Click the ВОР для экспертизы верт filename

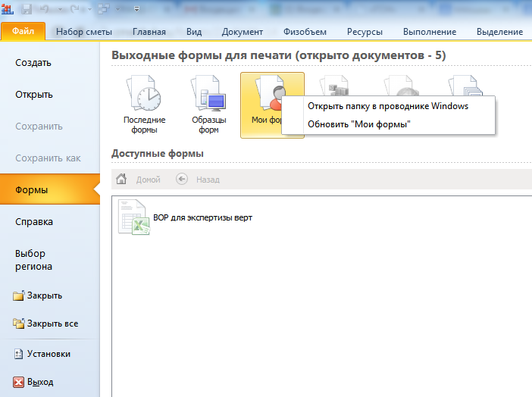[202, 217]
